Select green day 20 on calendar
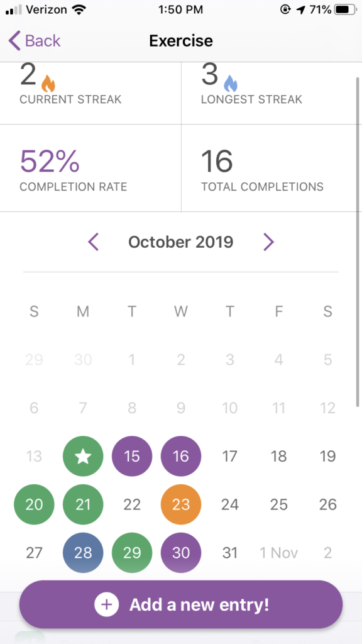The image size is (362, 644). point(34,504)
